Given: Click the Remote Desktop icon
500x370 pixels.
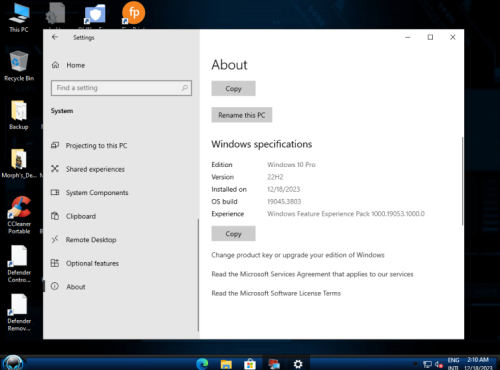Looking at the screenshot, I should (55, 239).
